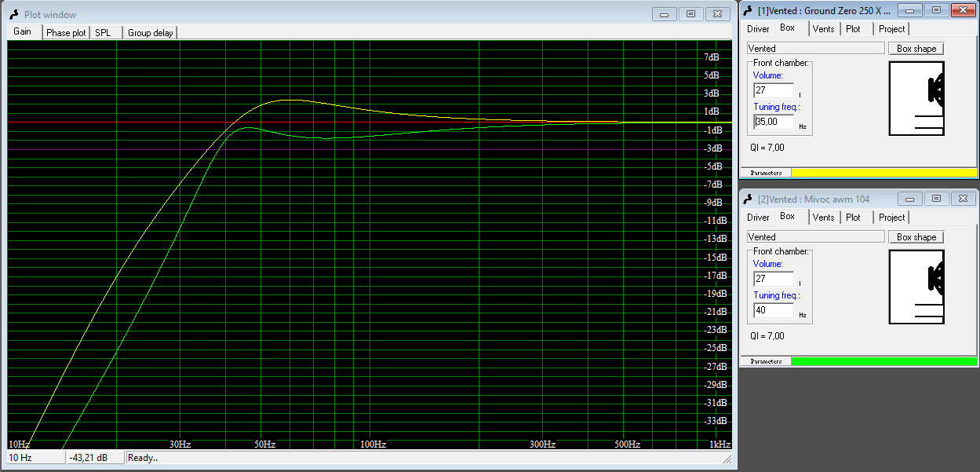
Task: Click the -33dB axis label
Action: [715, 421]
